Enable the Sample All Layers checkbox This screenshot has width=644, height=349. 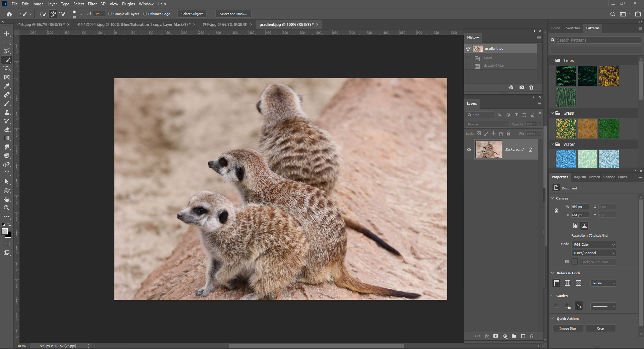pos(110,14)
